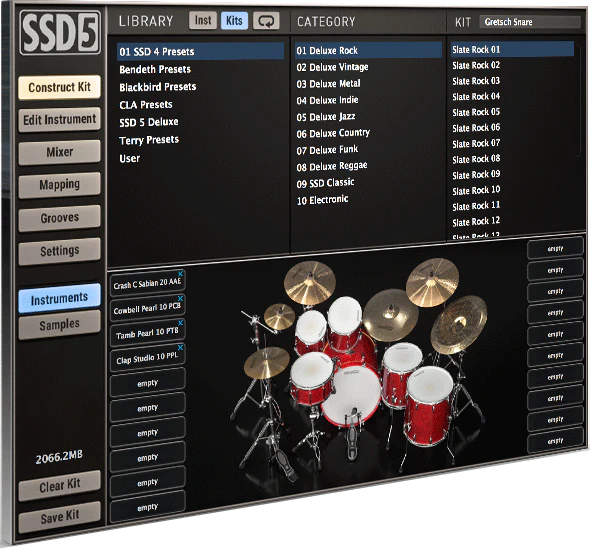This screenshot has height=549, width=590.
Task: Select Slate Rock 09 kit
Action: coord(476,175)
